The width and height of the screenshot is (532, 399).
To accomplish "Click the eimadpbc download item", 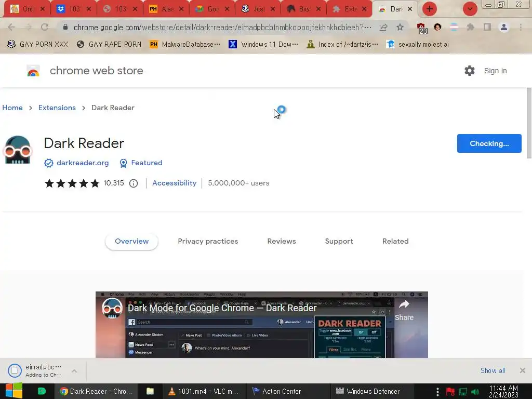I will pos(37,370).
